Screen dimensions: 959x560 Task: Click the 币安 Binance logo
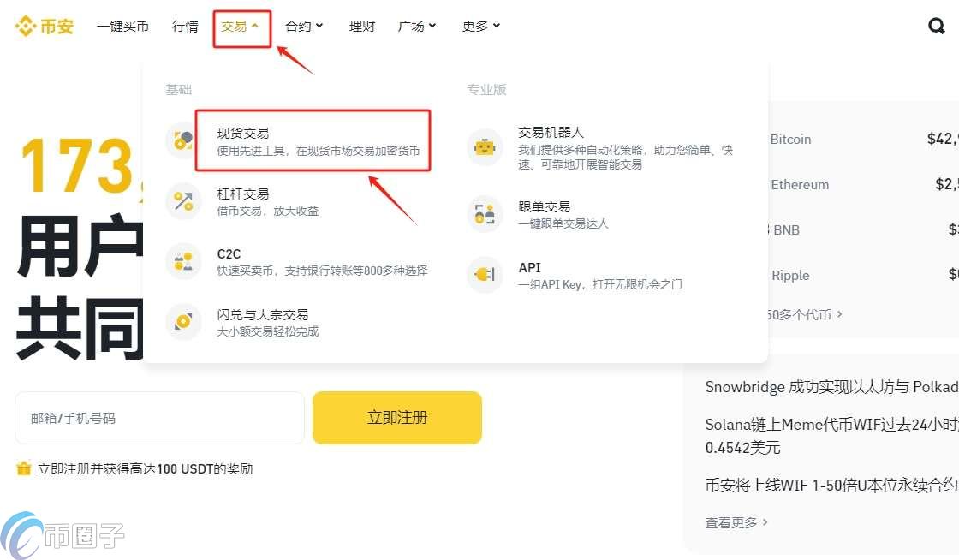tap(45, 26)
